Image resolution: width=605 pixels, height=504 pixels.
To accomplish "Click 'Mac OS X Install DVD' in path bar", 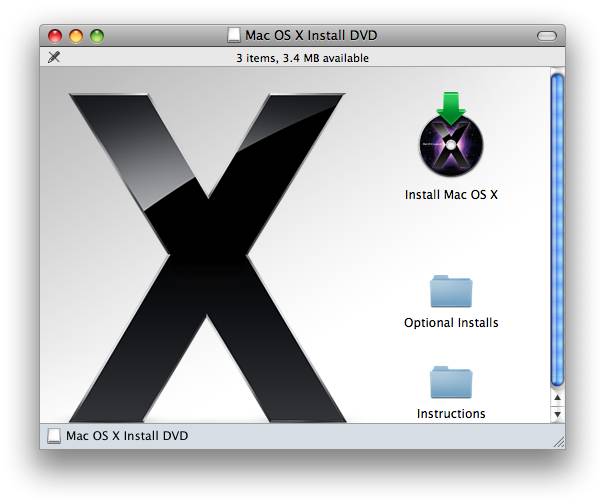I will click(x=127, y=436).
